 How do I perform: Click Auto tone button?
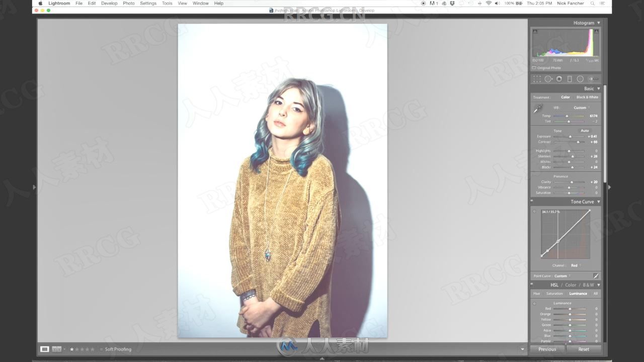click(585, 131)
